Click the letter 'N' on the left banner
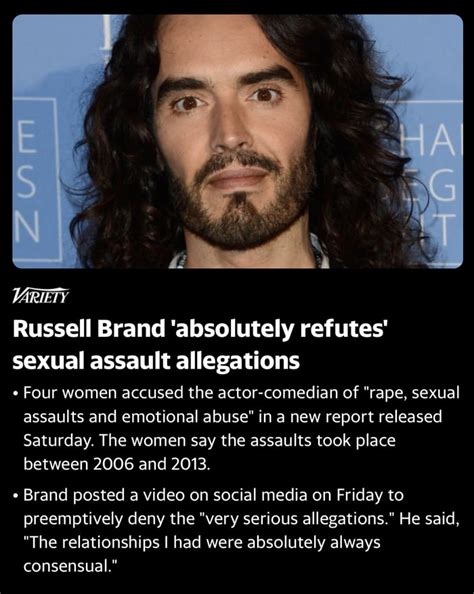Image resolution: width=474 pixels, height=594 pixels. pyautogui.click(x=27, y=228)
